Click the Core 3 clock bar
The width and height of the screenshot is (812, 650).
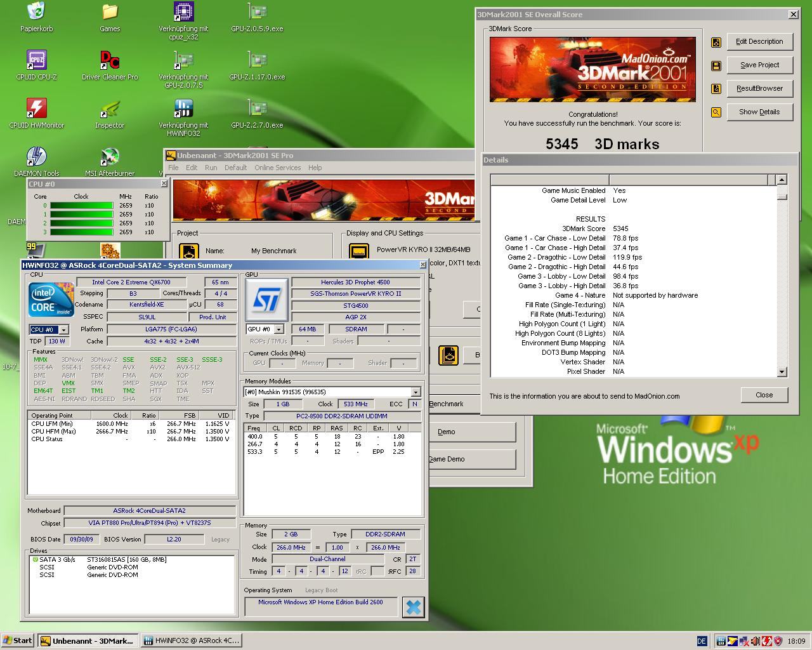pyautogui.click(x=81, y=232)
